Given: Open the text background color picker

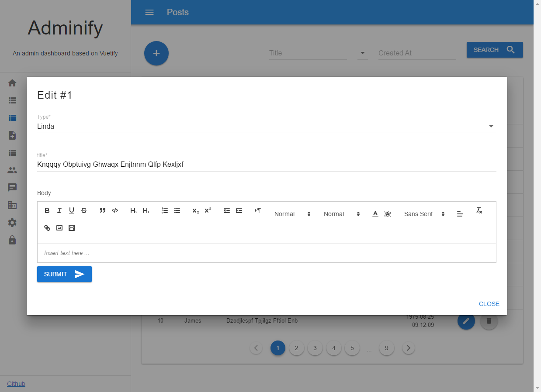Looking at the screenshot, I should point(388,214).
